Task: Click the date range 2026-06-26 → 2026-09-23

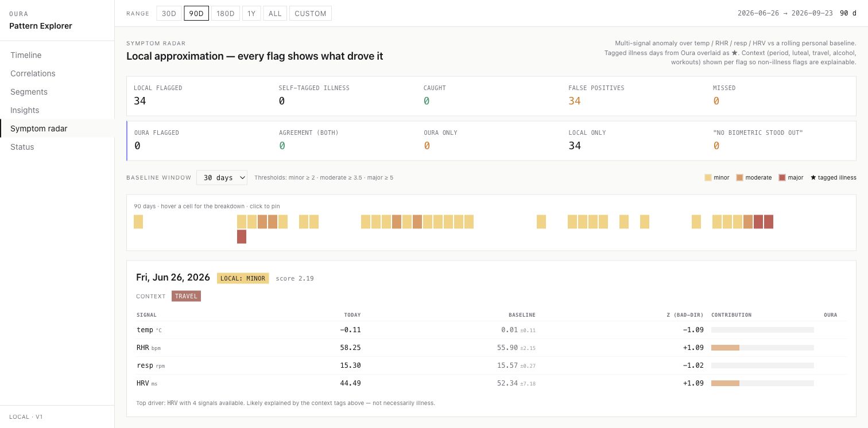Action: pos(785,13)
